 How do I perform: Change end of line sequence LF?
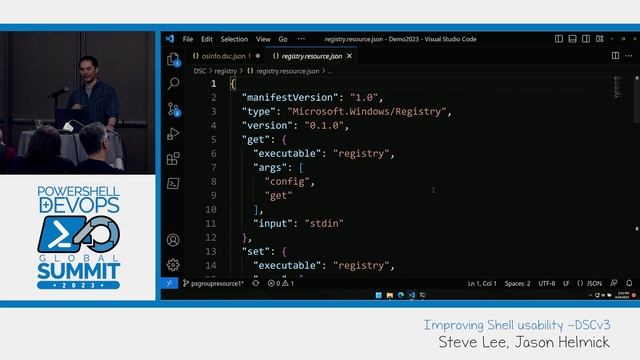[566, 283]
